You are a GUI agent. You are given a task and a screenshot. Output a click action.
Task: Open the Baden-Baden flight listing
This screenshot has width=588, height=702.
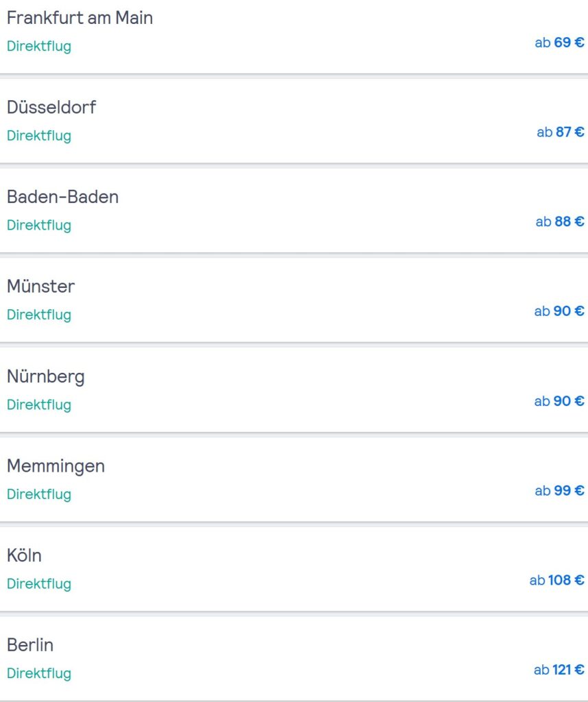[x=294, y=210]
